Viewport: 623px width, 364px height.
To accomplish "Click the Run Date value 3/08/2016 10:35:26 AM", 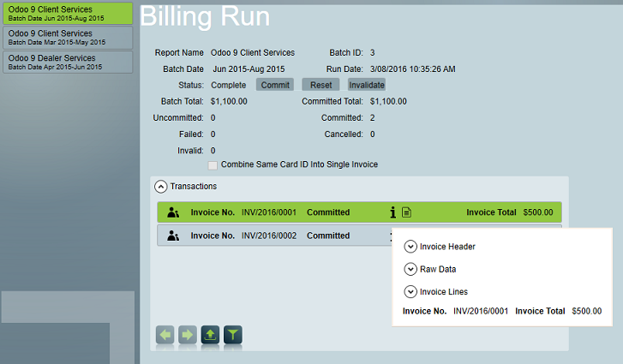I will 413,69.
